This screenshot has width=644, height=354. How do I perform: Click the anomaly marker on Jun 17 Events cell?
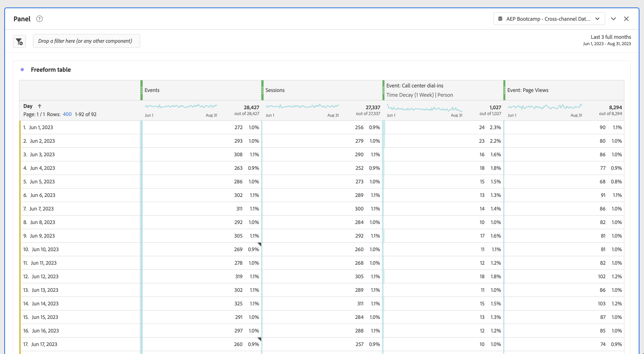259,339
